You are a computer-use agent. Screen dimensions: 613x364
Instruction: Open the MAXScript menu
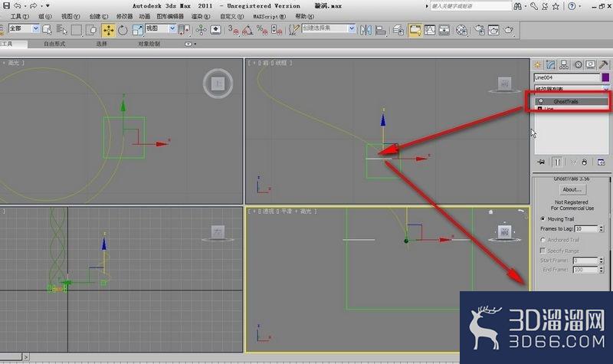[x=270, y=16]
